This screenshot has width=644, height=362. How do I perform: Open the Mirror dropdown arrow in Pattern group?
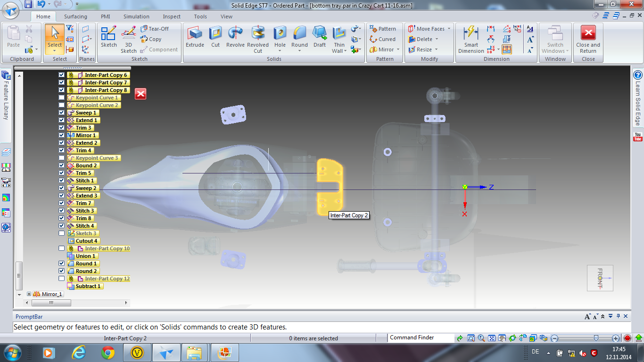(x=398, y=49)
